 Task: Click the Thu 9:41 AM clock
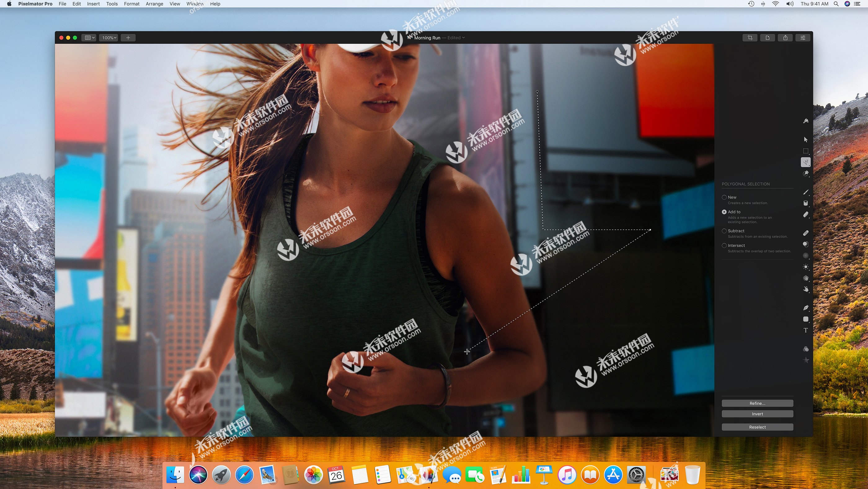pyautogui.click(x=814, y=4)
